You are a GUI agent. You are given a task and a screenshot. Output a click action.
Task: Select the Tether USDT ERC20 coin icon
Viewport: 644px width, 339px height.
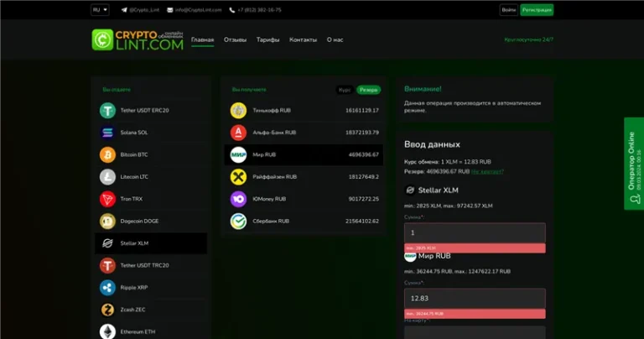coord(107,111)
